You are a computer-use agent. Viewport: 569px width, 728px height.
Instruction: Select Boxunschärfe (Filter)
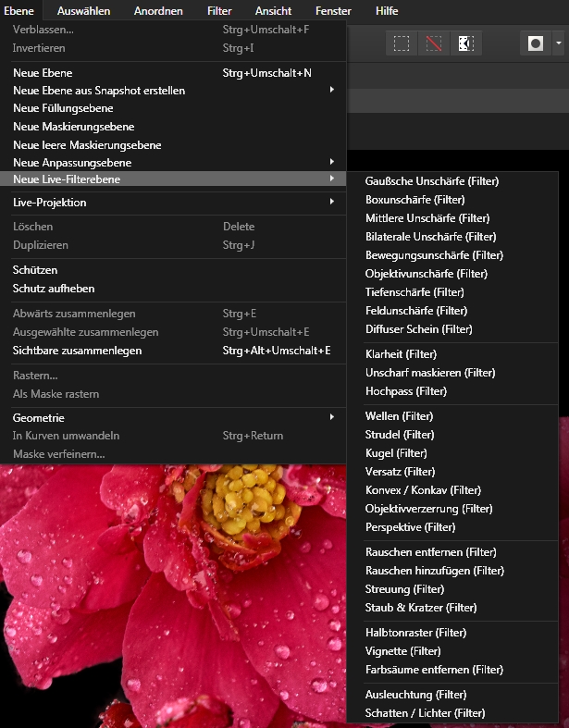[452, 200]
